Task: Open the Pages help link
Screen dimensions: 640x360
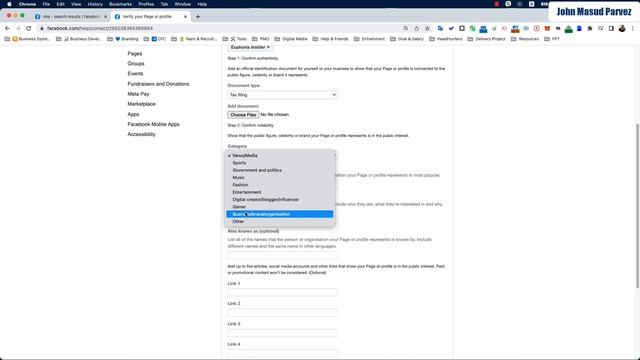Action: pos(135,54)
